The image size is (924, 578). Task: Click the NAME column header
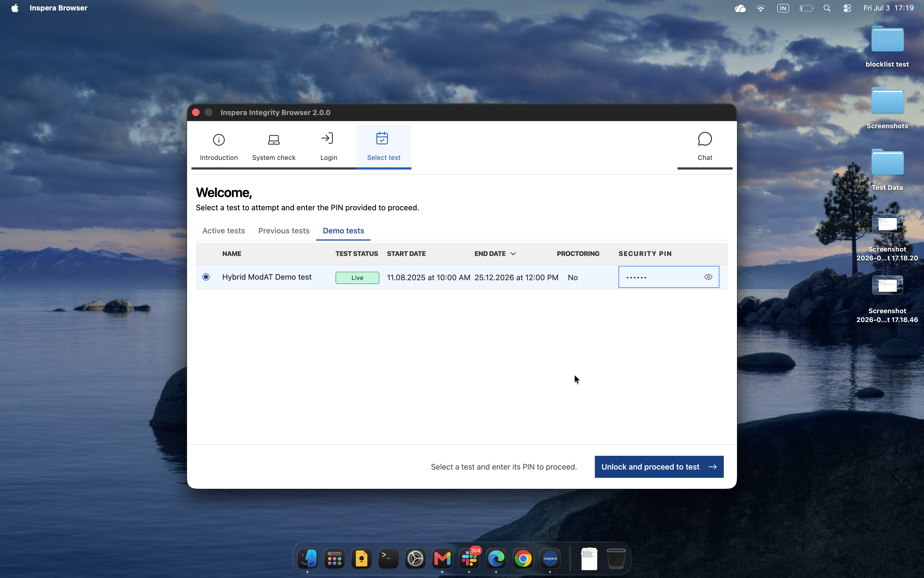click(232, 254)
